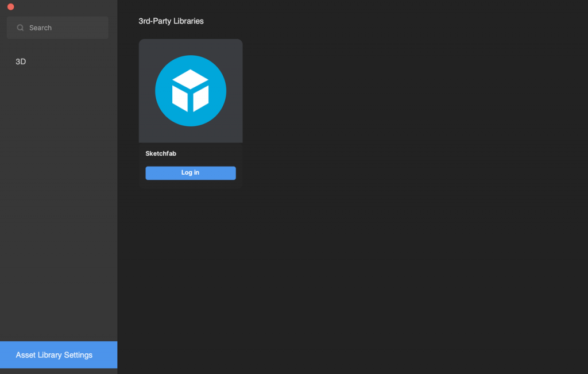Open Asset Library Settings
The width and height of the screenshot is (588, 374).
click(x=59, y=354)
